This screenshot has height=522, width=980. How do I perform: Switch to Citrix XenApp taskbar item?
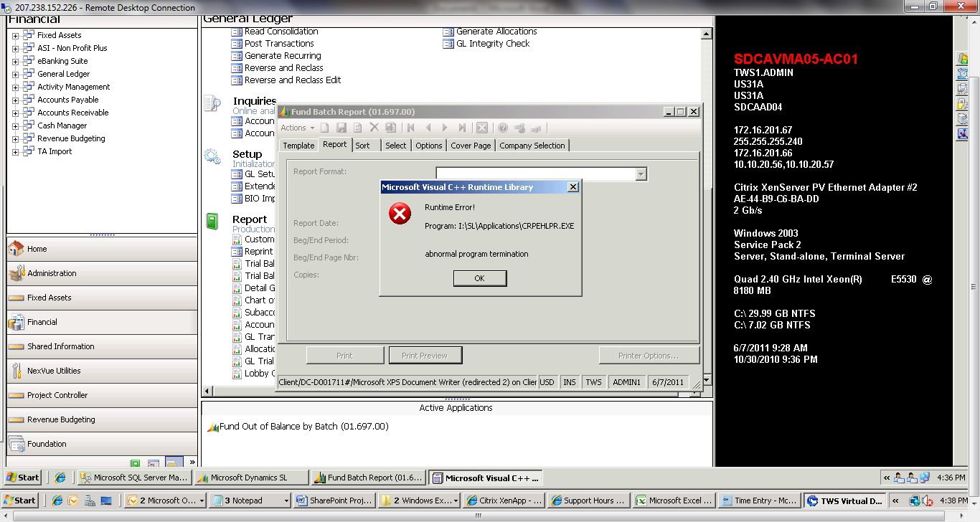505,500
